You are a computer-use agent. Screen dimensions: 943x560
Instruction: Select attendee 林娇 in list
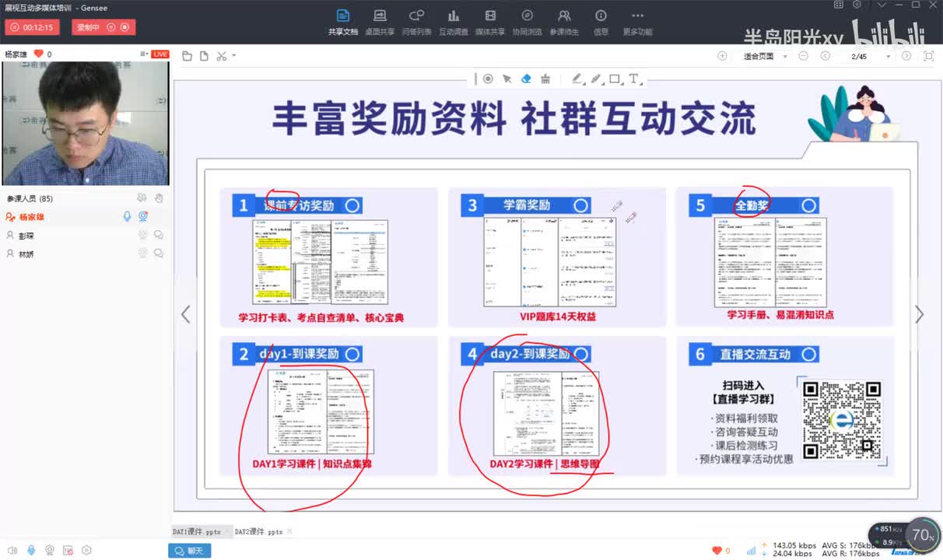pyautogui.click(x=85, y=254)
